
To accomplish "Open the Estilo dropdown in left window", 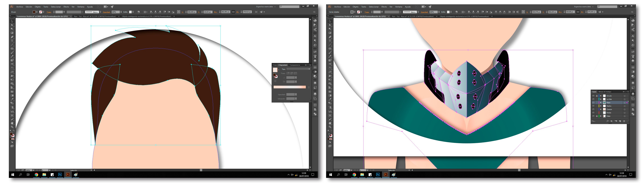I will point(133,12).
